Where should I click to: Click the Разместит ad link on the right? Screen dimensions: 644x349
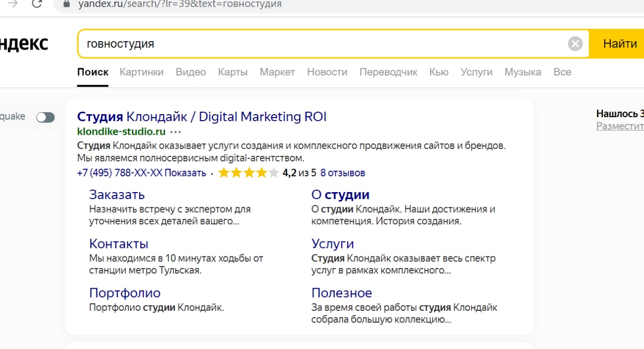coord(620,126)
